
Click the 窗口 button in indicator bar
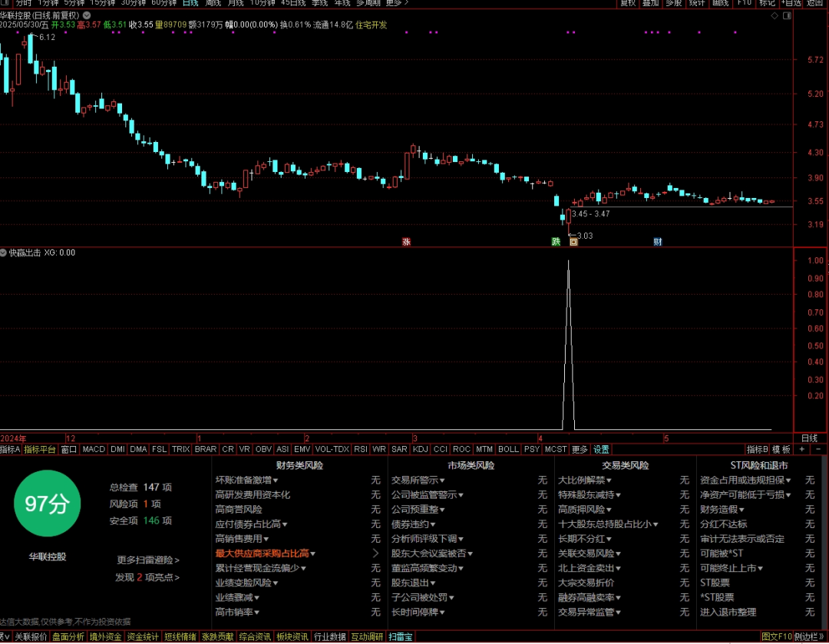69,449
